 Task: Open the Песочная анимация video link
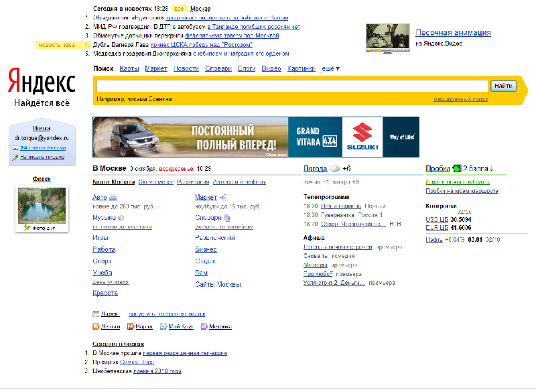(453, 33)
